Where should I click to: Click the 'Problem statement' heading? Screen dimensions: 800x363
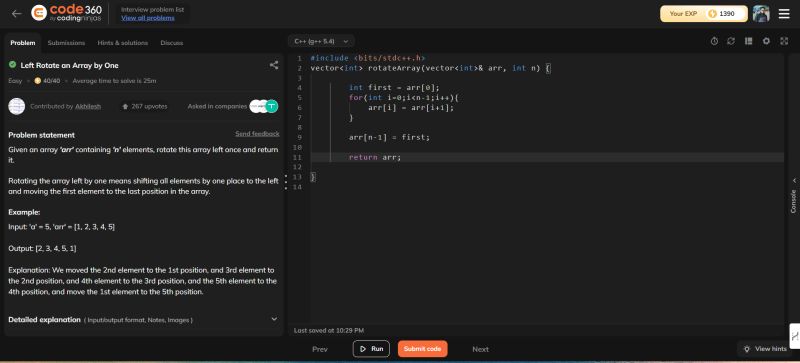click(41, 135)
